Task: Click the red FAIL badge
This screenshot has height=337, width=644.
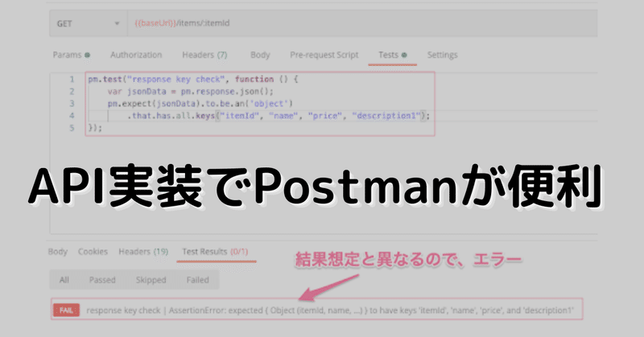Action: [x=66, y=310]
